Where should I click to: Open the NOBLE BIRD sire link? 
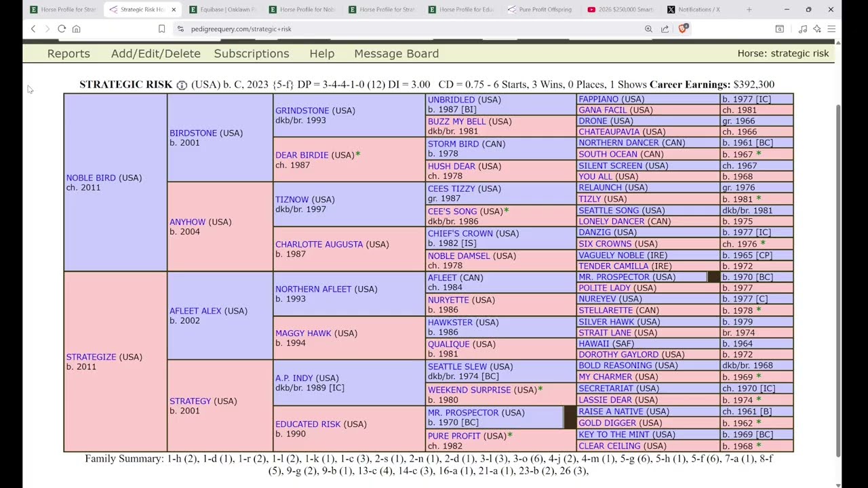[91, 178]
